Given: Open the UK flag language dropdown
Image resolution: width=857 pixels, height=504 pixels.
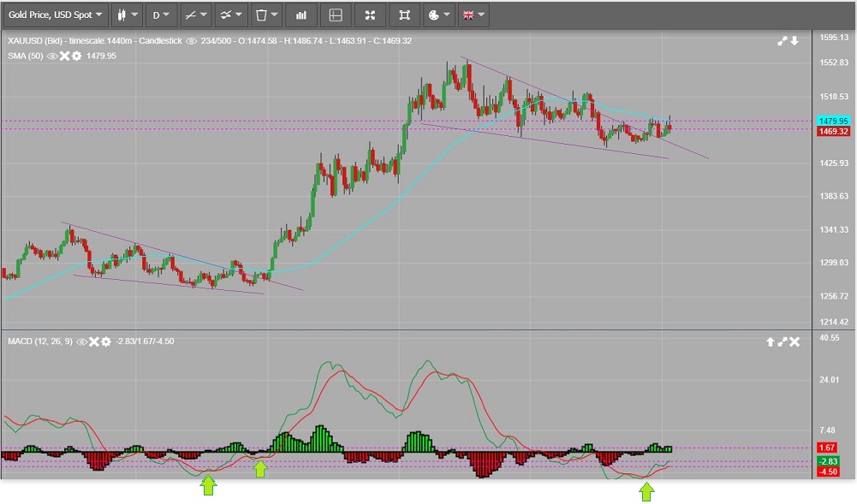Looking at the screenshot, I should (x=473, y=15).
